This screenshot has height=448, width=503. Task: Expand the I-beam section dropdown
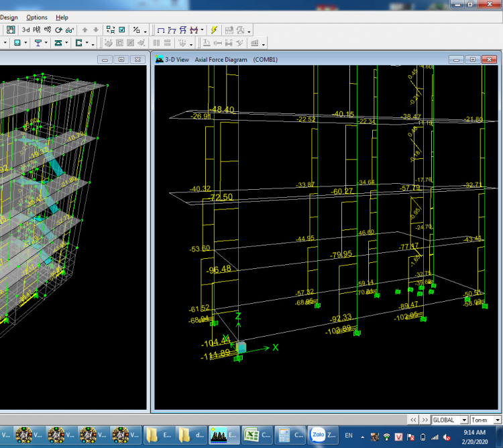[x=46, y=43]
